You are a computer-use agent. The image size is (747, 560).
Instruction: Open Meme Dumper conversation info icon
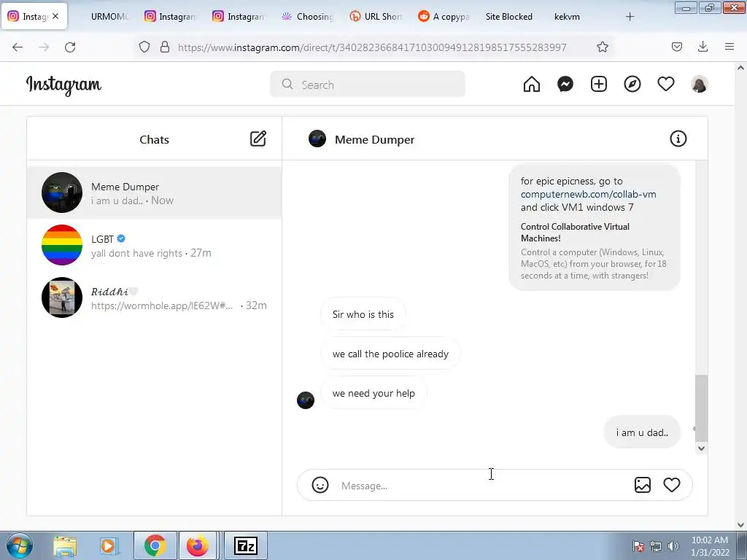click(x=678, y=139)
